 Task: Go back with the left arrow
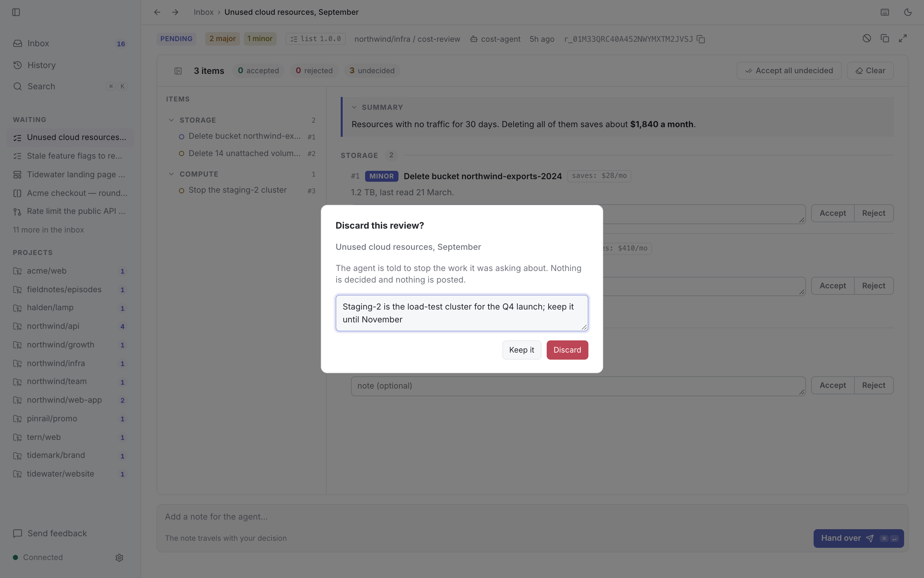157,12
